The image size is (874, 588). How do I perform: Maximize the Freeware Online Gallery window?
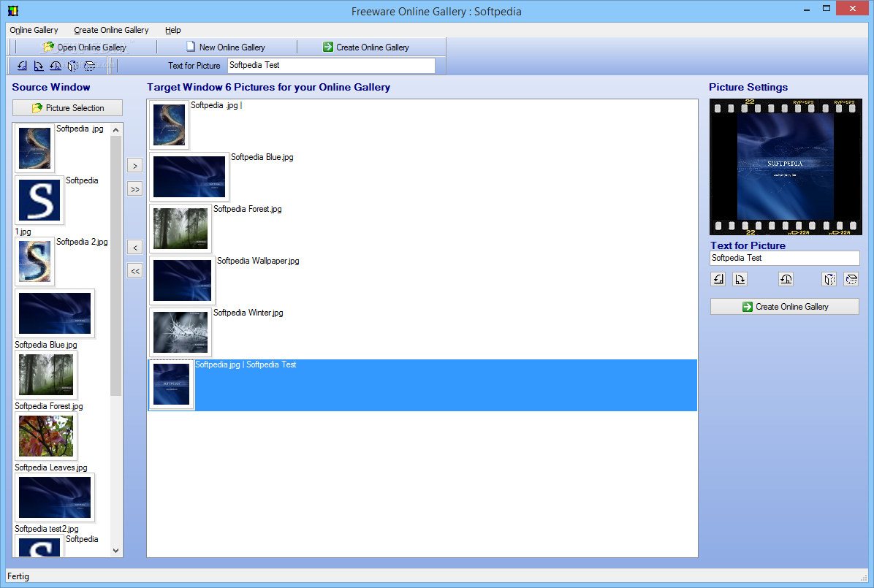click(x=826, y=8)
